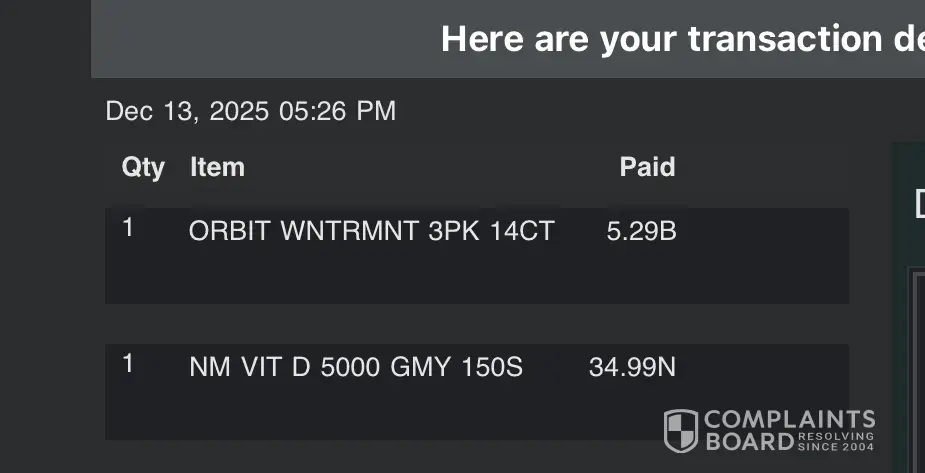
Task: Select the ORBIT WNTRMNT 3PK 14CT item name
Action: 371,231
